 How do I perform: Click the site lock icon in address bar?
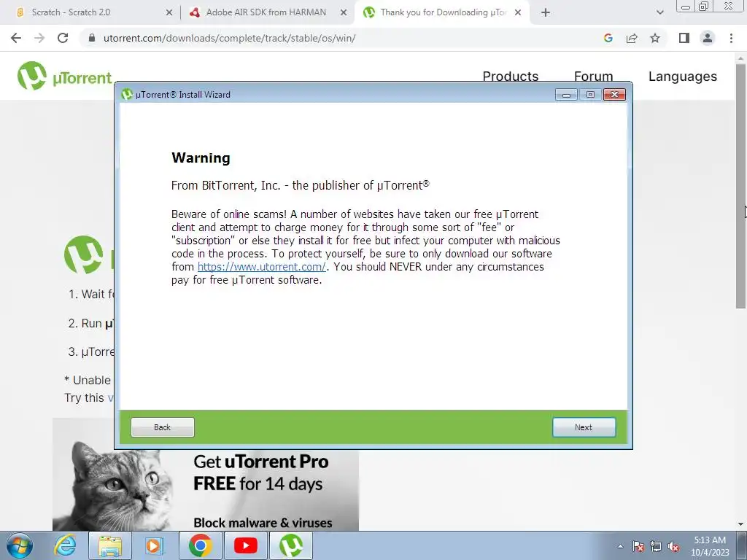click(92, 38)
